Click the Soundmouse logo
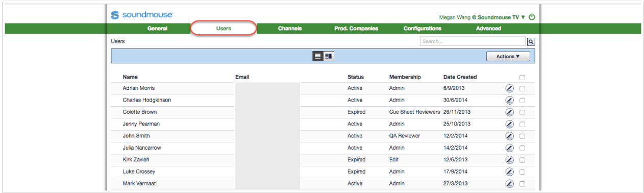Screen dimensions: 644x193 (142, 15)
